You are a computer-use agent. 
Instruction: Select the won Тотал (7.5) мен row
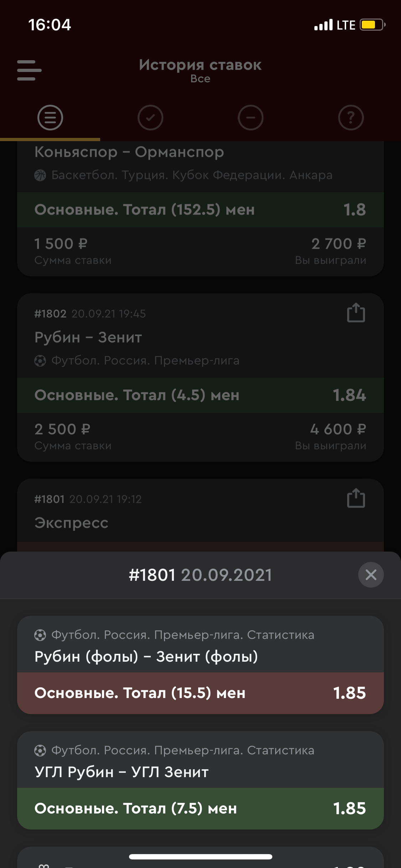pos(200,808)
